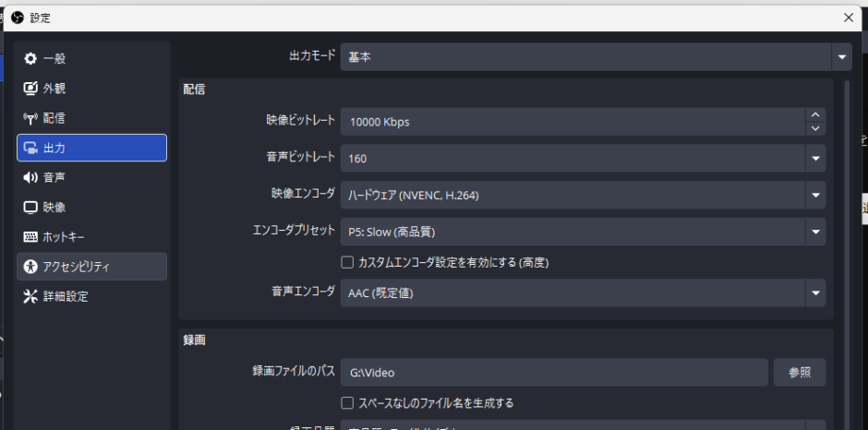The image size is (868, 430).
Task: Switch to the 外観 settings page
Action: (x=92, y=89)
